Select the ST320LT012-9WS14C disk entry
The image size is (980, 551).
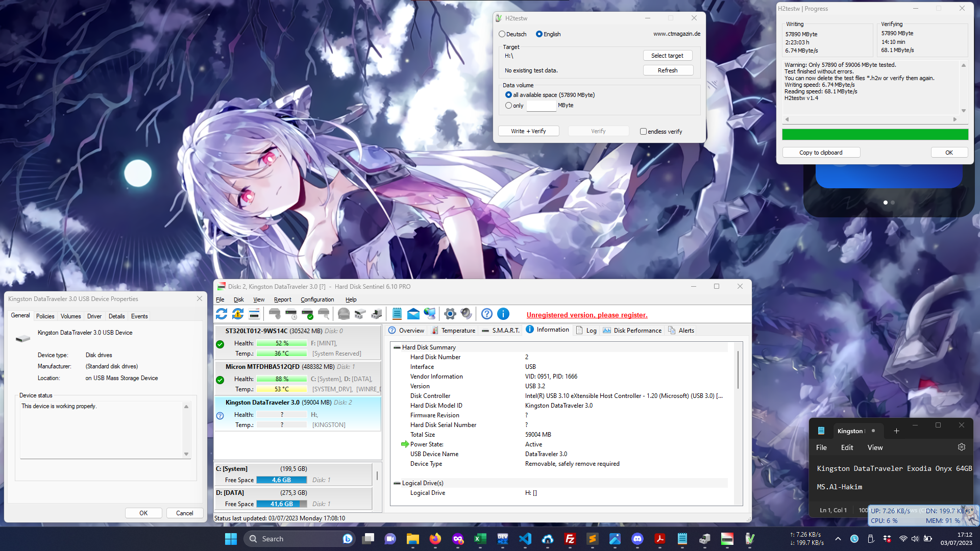point(298,342)
